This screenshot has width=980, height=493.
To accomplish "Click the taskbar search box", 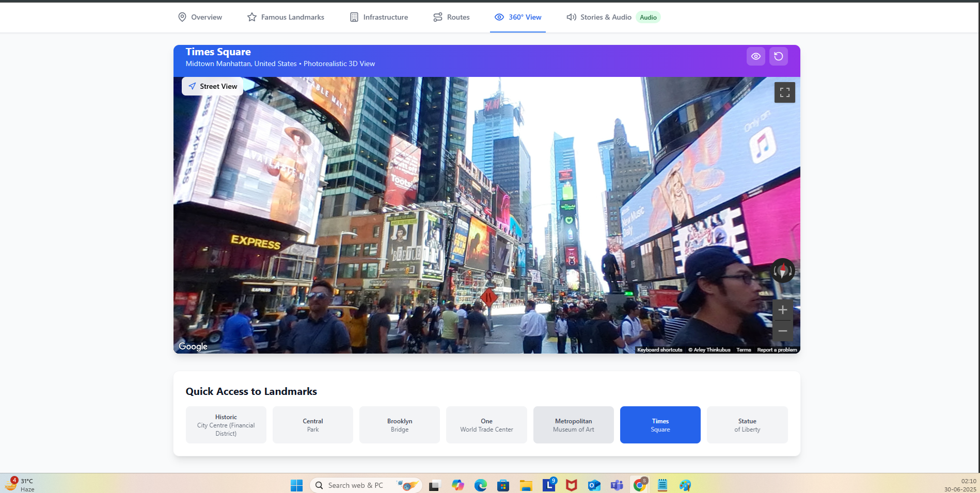I will pyautogui.click(x=366, y=485).
